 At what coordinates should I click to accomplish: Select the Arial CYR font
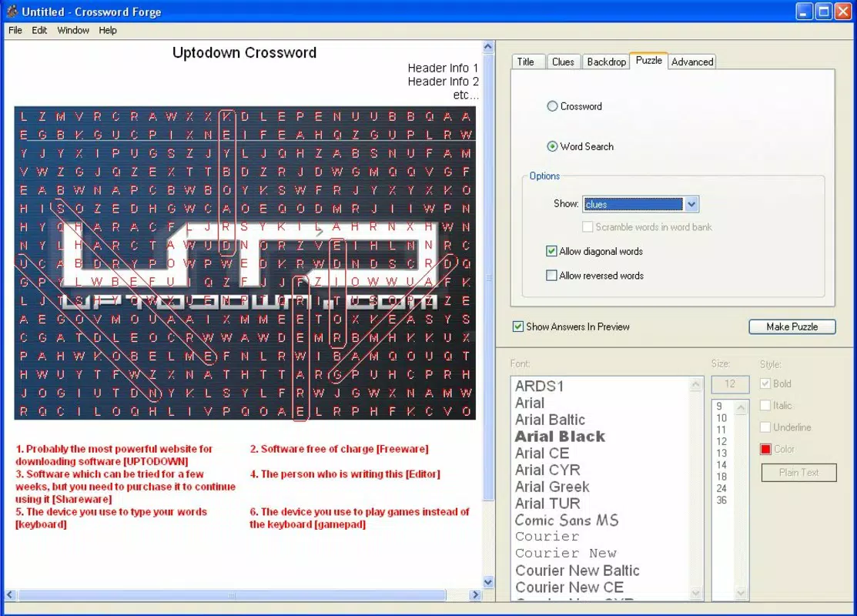(547, 470)
